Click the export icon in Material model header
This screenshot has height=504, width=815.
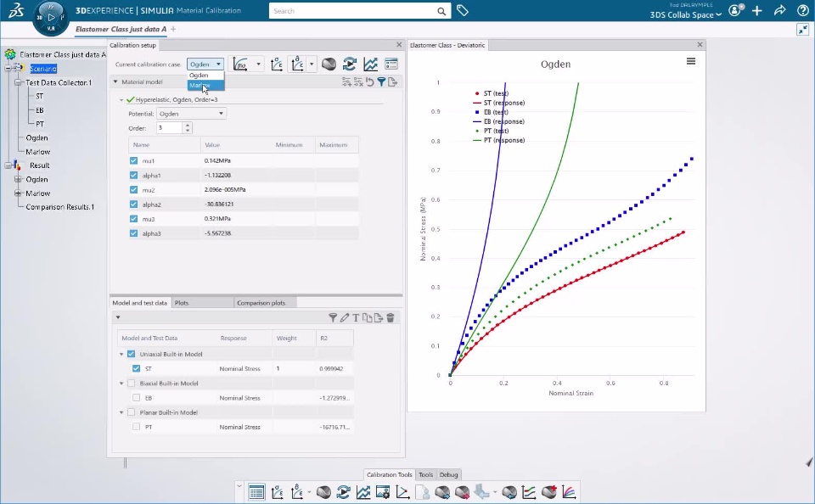click(393, 82)
